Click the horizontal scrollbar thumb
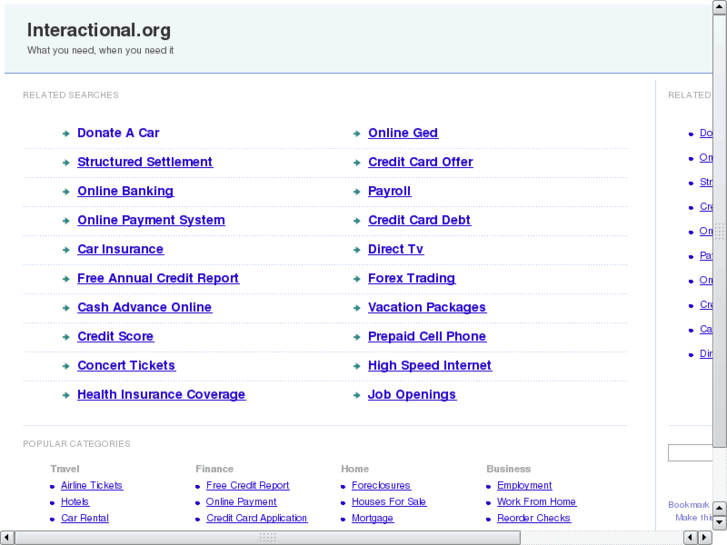Viewport: 727px width, 545px height. point(268,538)
